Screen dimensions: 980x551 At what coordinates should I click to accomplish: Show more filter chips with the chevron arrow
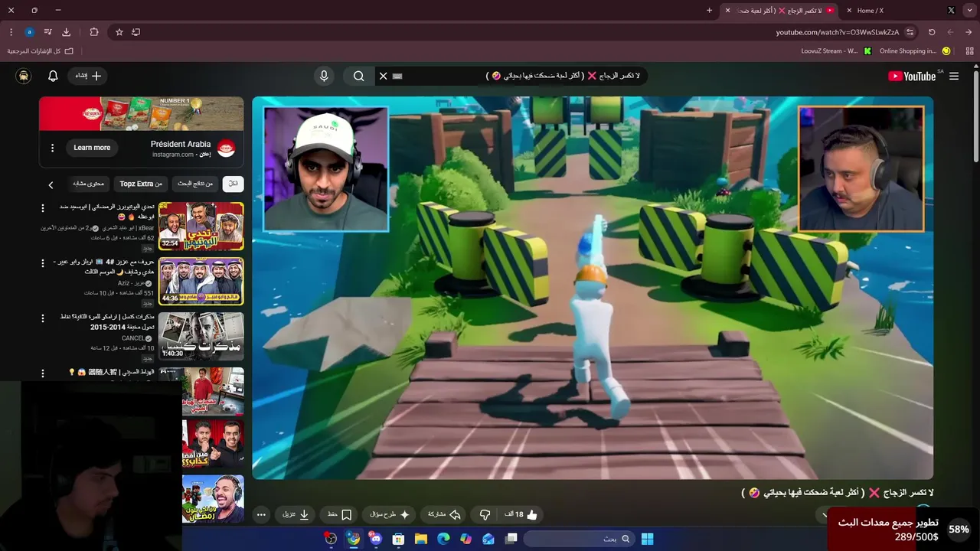point(51,184)
